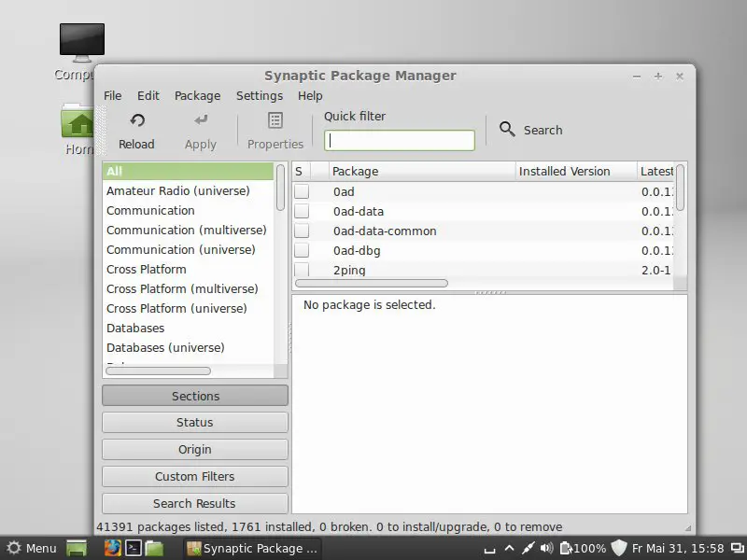Click the network connection tray icon

pyautogui.click(x=528, y=549)
